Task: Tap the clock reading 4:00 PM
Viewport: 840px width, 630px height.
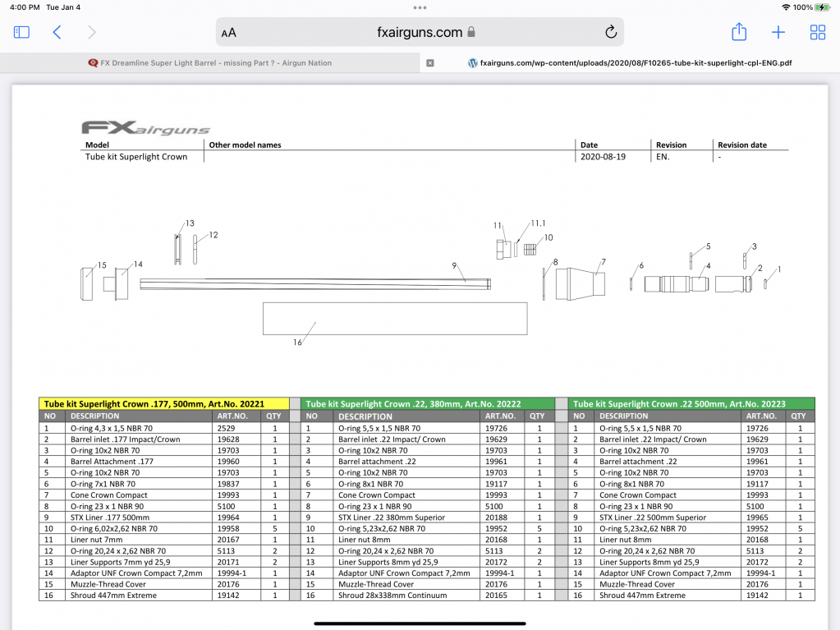Action: [x=25, y=7]
